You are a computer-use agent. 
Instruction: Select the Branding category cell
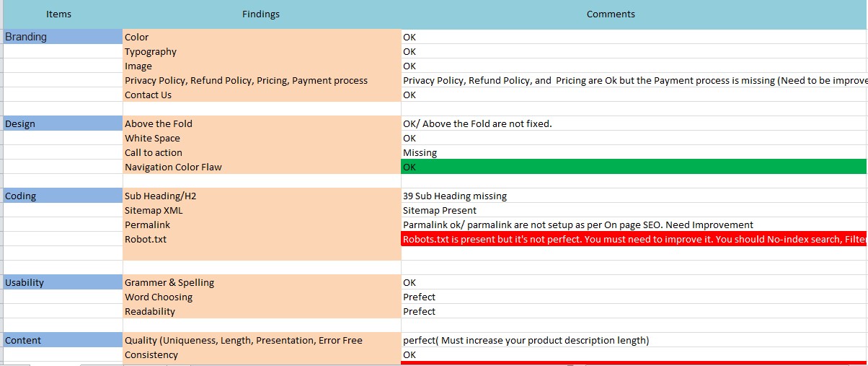pos(63,37)
